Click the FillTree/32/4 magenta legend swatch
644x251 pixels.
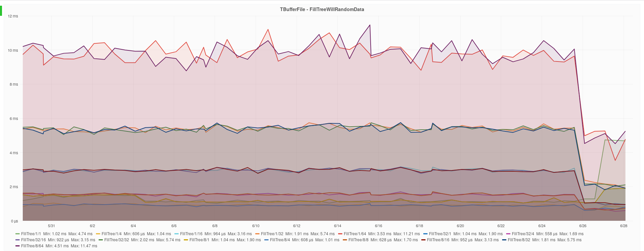(x=508, y=234)
